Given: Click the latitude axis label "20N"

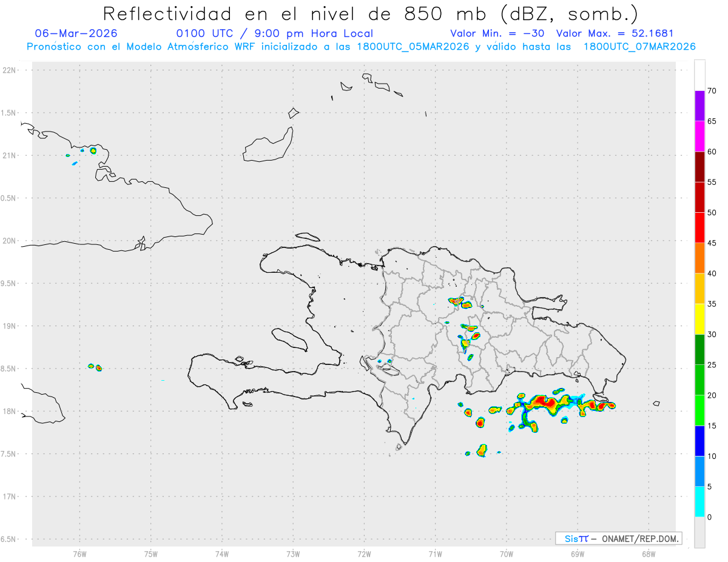Looking at the screenshot, I should 10,241.
